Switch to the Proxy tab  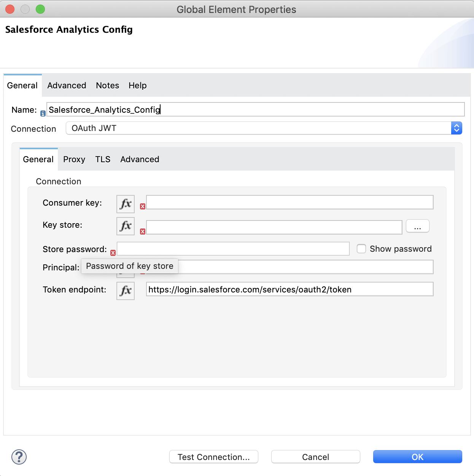74,159
